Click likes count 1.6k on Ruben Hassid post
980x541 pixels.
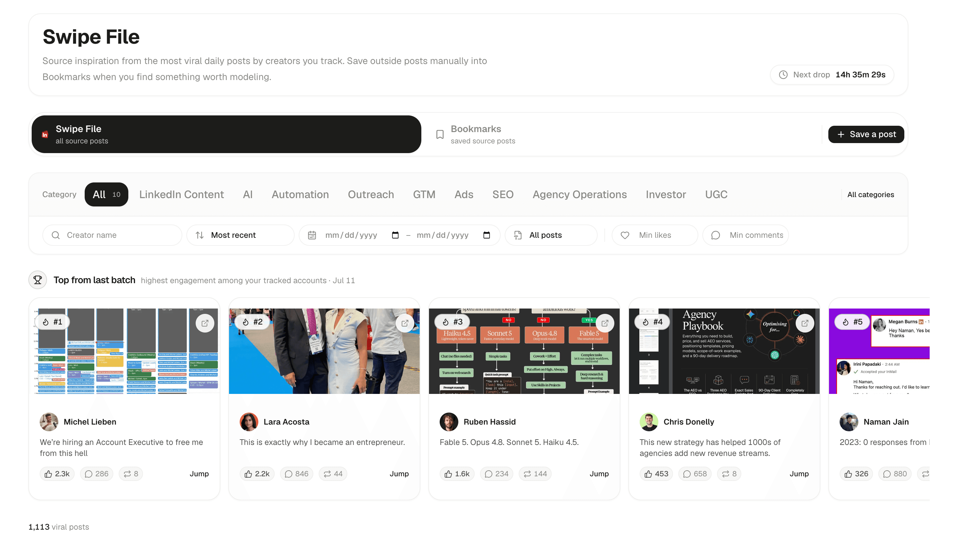[x=457, y=474]
